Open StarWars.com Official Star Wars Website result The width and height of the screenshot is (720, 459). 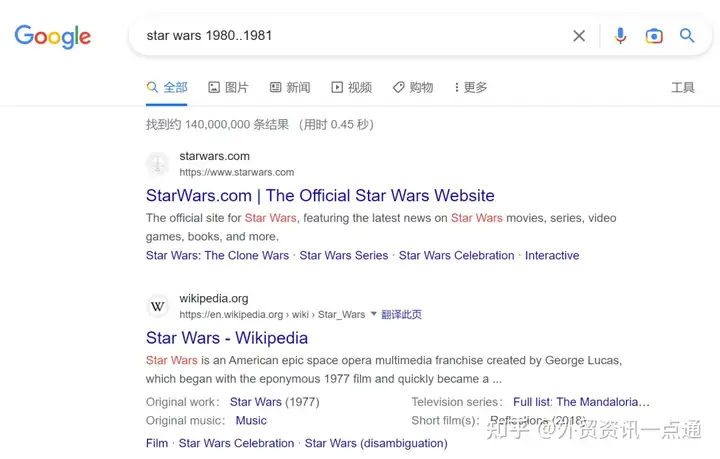click(320, 196)
